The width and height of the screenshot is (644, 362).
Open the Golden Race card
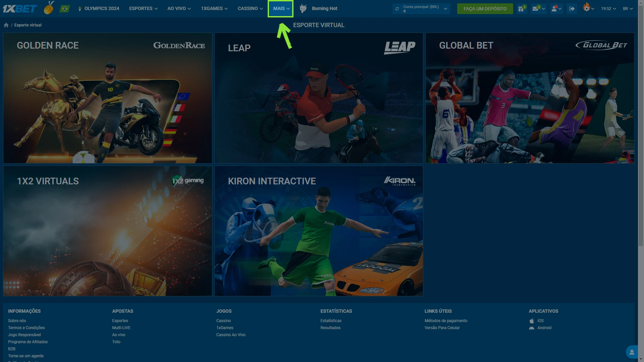pyautogui.click(x=108, y=98)
